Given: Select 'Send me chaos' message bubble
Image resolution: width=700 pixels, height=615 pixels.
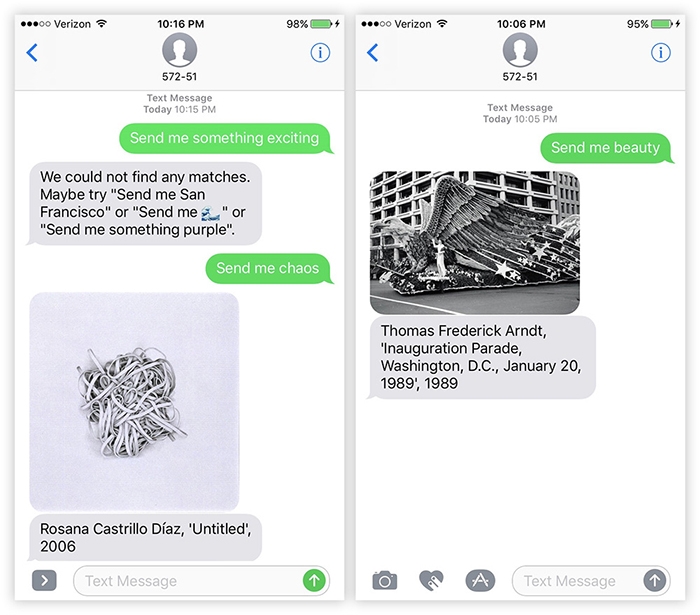Looking at the screenshot, I should click(x=269, y=268).
